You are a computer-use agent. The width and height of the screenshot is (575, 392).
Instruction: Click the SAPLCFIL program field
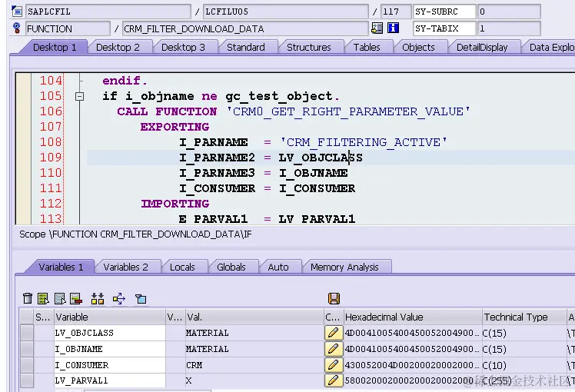(108, 12)
